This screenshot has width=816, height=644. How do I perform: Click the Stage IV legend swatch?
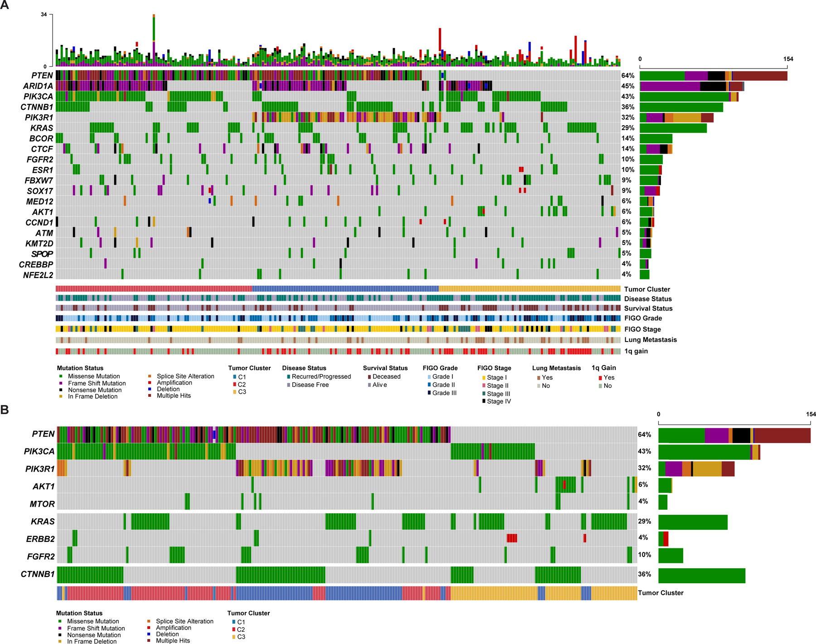pos(484,401)
